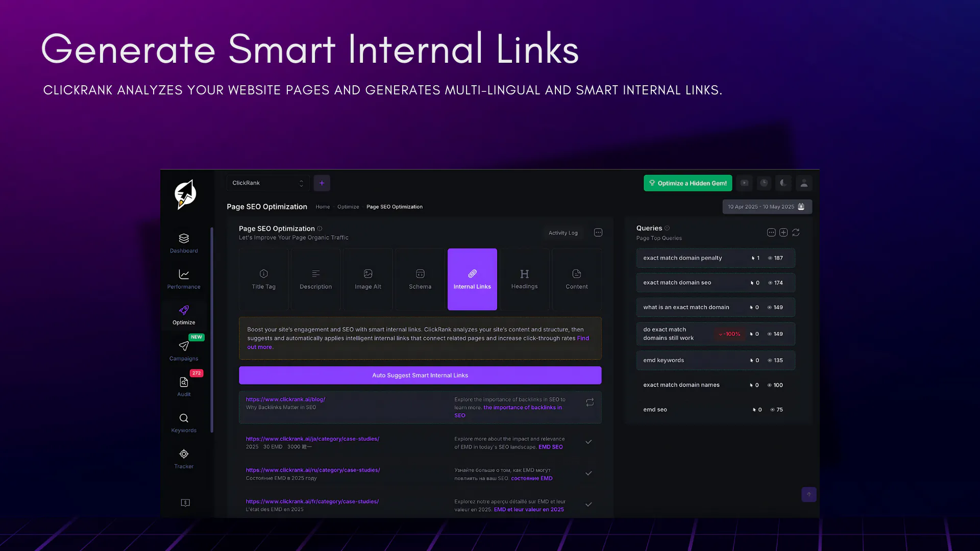Open the clickrank.ai/blog/ URL
The image size is (980, 551).
point(285,399)
